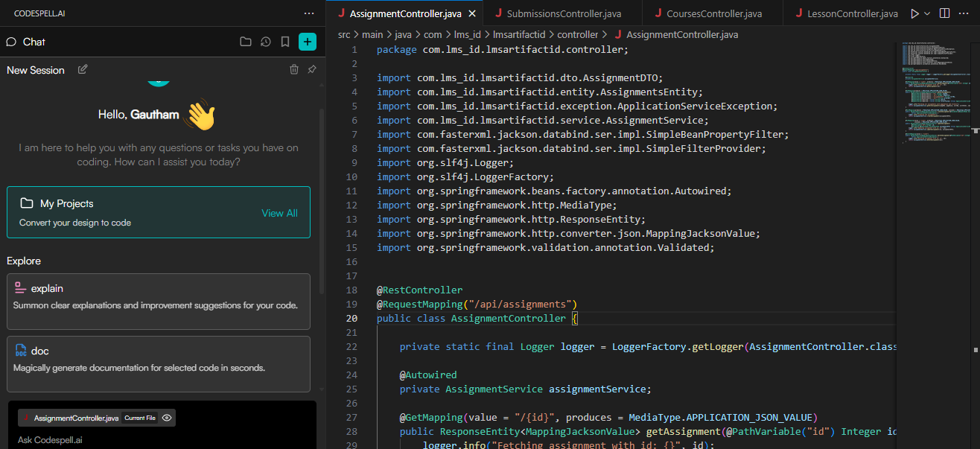Open the bookmarks icon in Chat header
The height and width of the screenshot is (449, 980).
coord(285,42)
